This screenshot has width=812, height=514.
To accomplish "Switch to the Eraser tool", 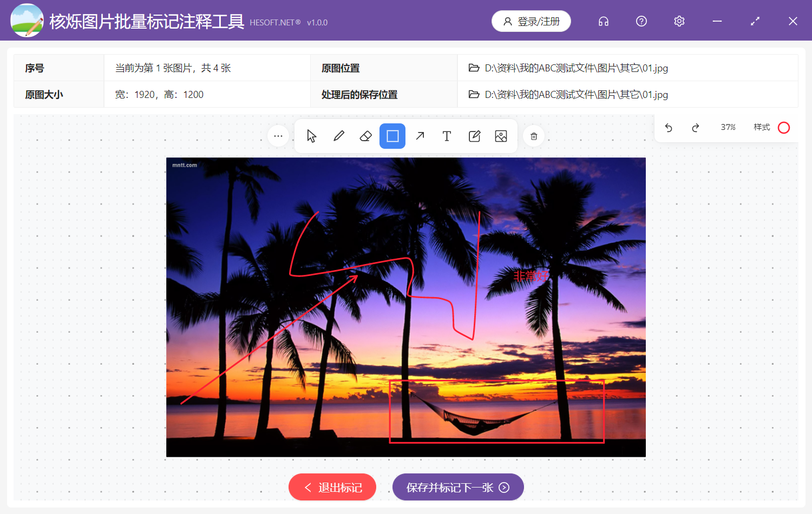I will coord(365,136).
